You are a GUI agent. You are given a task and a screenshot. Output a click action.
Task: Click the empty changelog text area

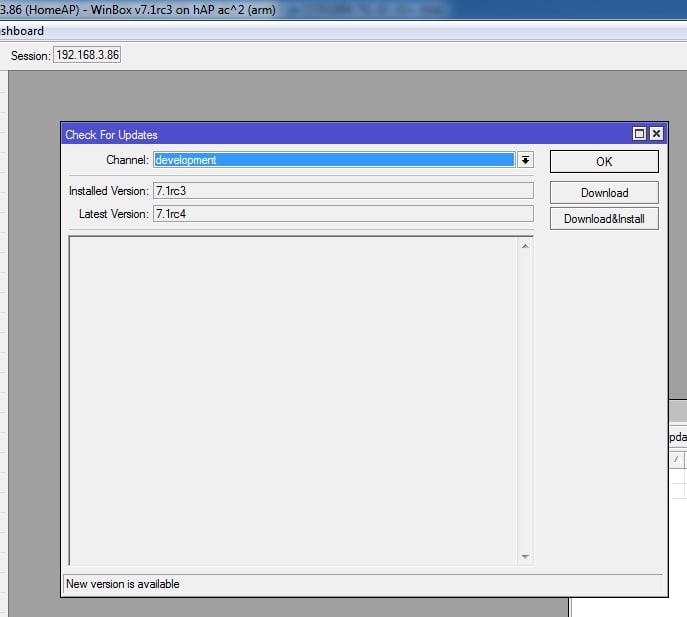pos(293,401)
